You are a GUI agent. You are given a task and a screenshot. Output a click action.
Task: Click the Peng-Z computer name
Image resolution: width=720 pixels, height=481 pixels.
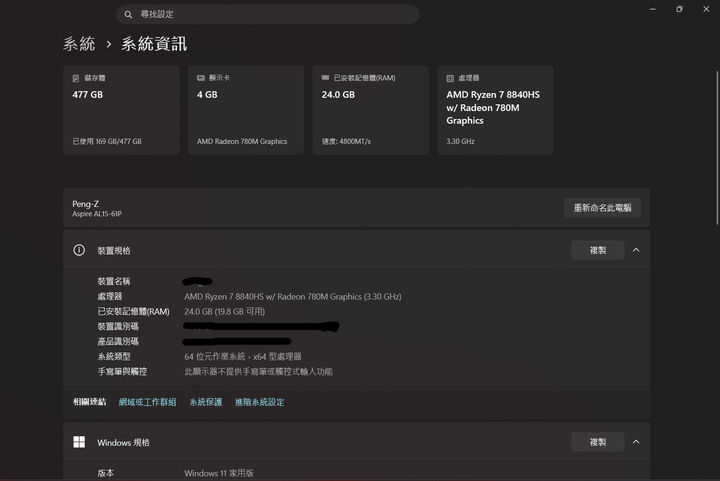(x=85, y=204)
